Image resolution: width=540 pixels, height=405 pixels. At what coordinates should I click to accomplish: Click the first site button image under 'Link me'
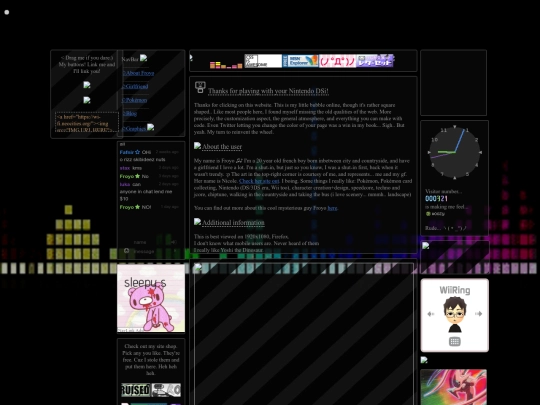point(87,85)
